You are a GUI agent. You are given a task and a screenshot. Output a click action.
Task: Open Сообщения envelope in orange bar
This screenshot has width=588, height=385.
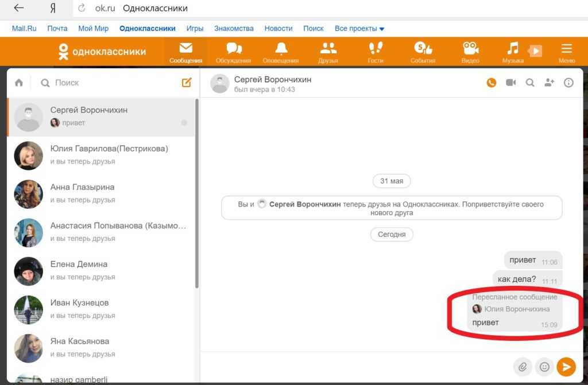click(185, 52)
